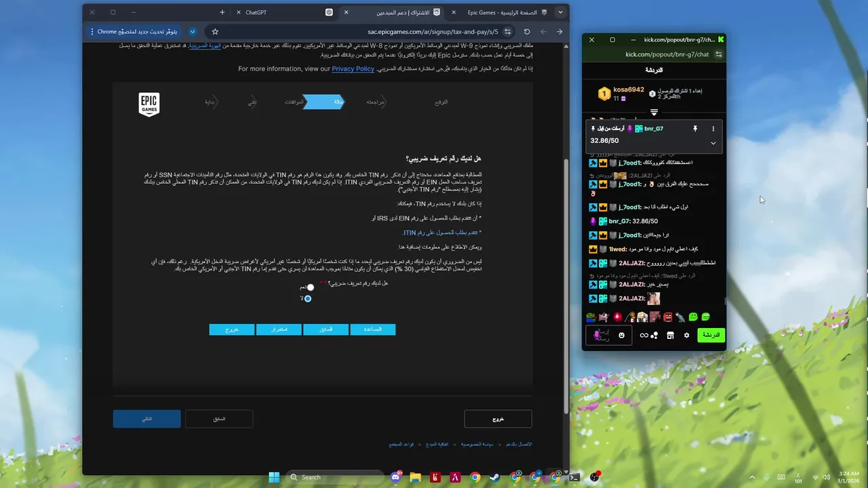This screenshot has height=488, width=868.
Task: Open a new Chrome tab
Action: (222, 12)
